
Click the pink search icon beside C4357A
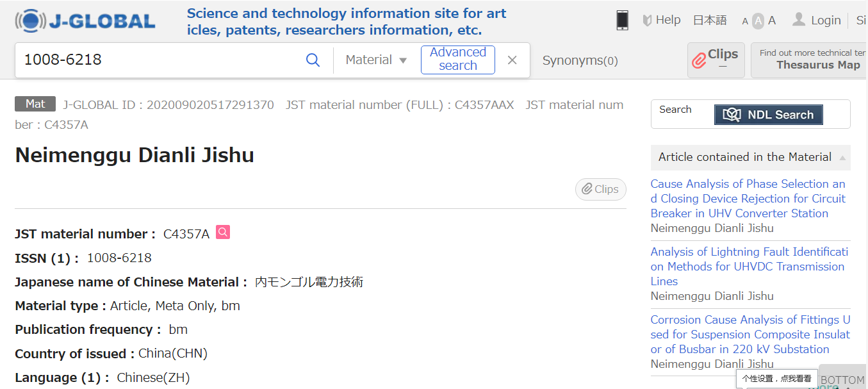223,232
